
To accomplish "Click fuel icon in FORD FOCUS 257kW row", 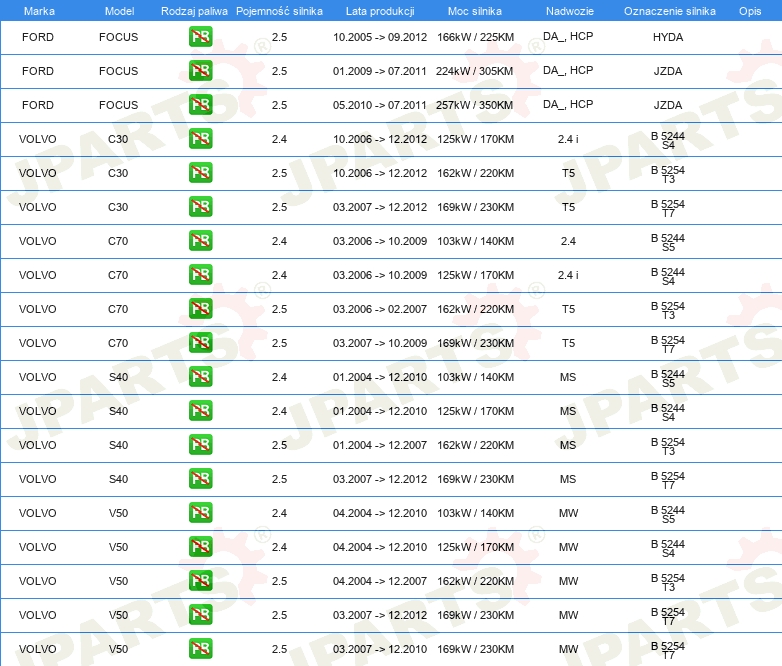I will [200, 105].
